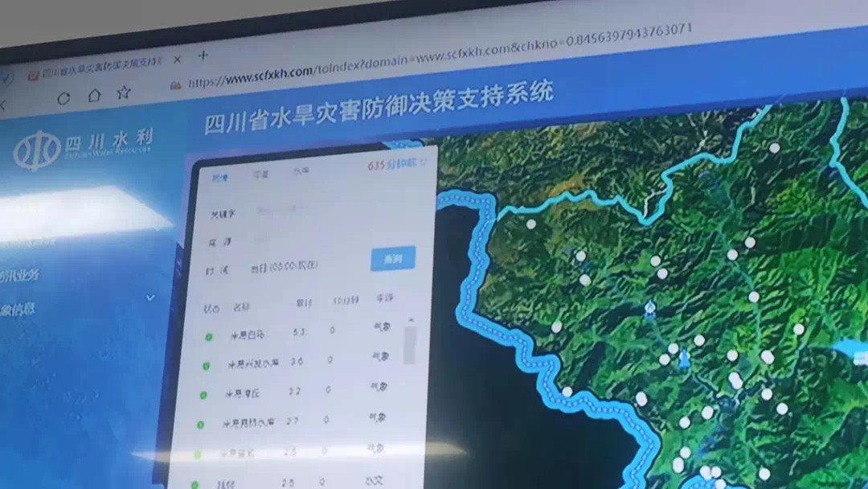The width and height of the screenshot is (868, 489).
Task: Select the first blue tab in panel
Action: 219,178
